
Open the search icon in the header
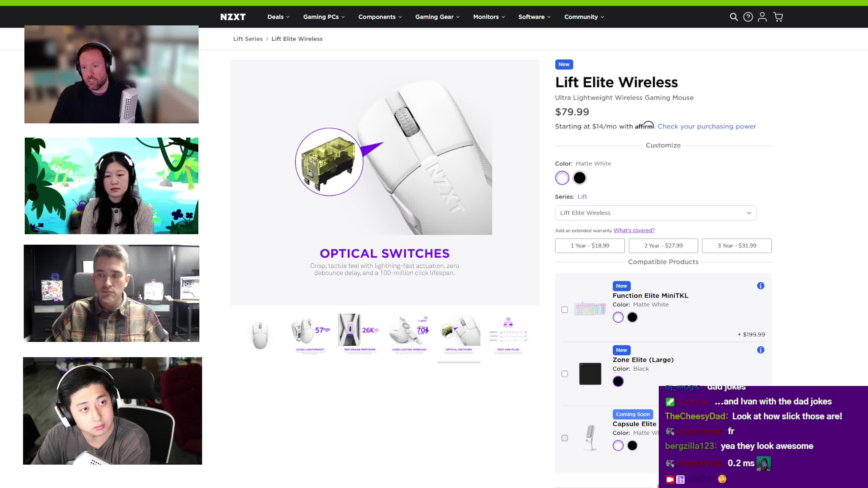coord(733,17)
